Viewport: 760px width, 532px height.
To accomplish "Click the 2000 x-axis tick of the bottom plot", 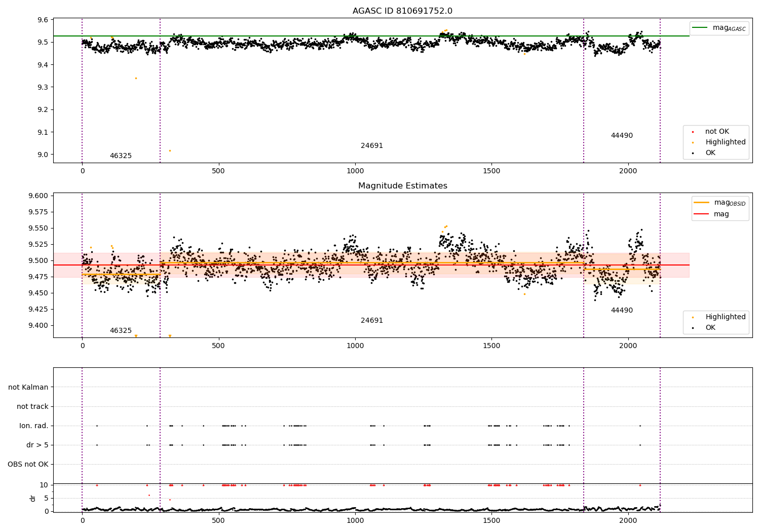I will (628, 520).
